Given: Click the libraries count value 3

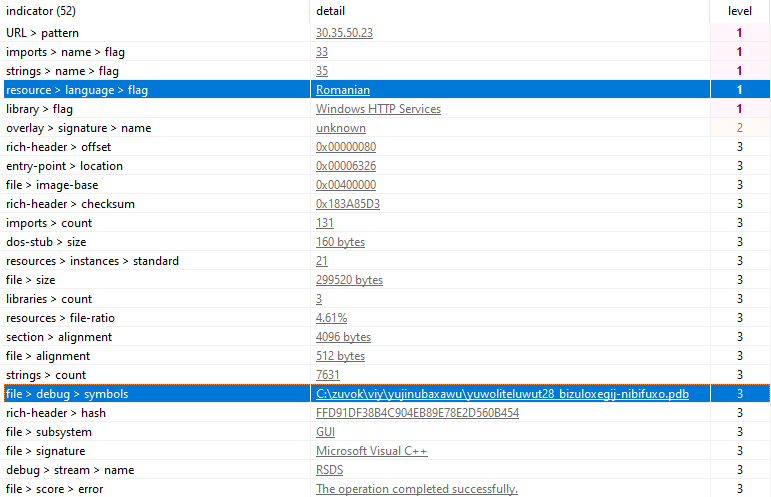Looking at the screenshot, I should coord(319,299).
